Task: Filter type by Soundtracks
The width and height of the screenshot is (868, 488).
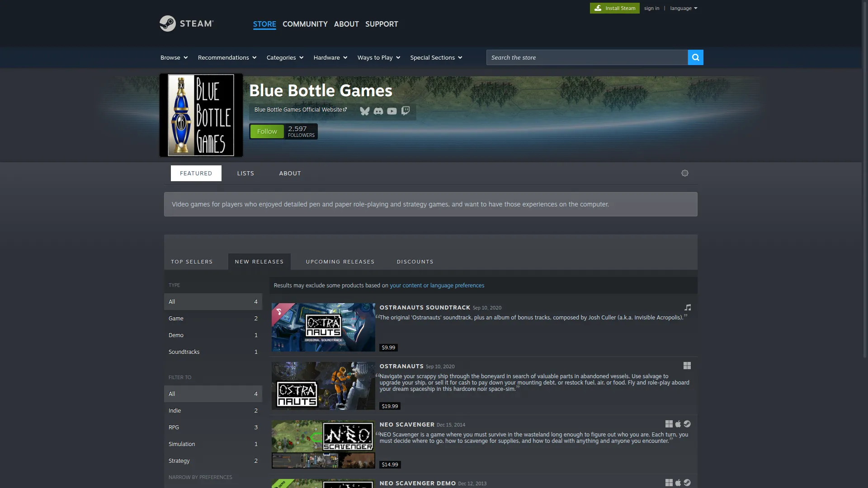Action: (x=213, y=352)
